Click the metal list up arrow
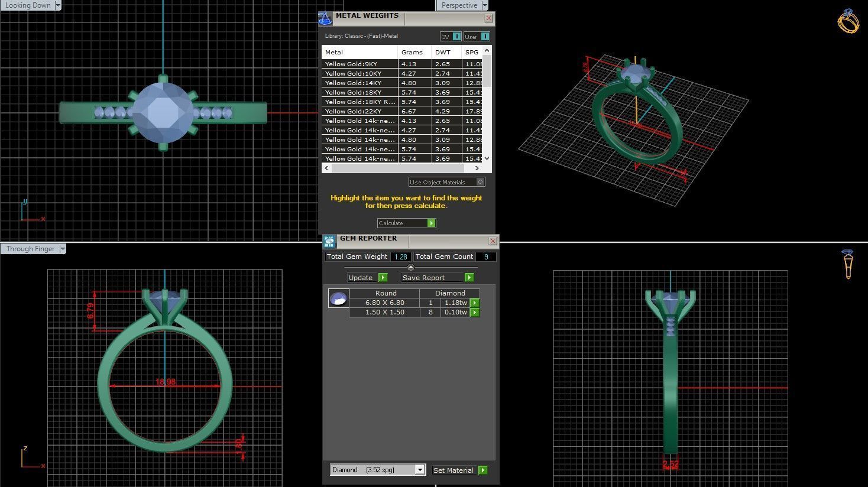This screenshot has width=868, height=487. 487,50
